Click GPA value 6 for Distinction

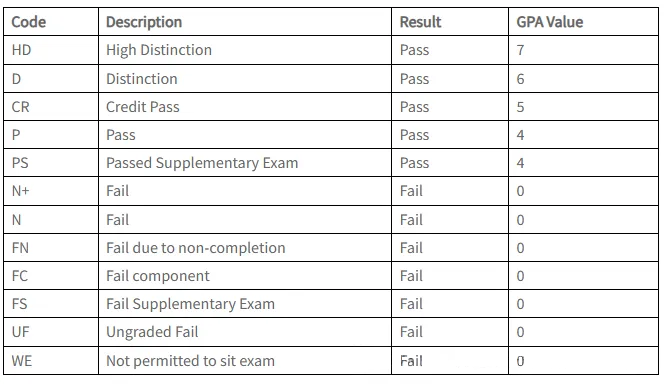[583, 79]
